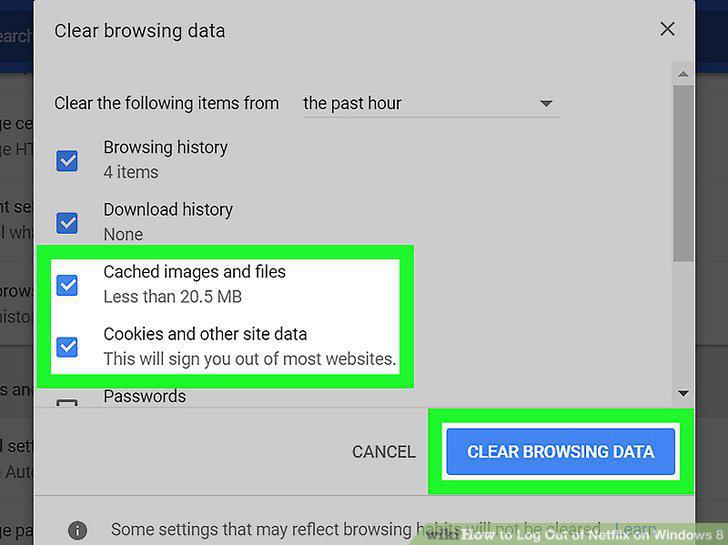Click the Download history label text
Viewport: 728px width, 545px height.
click(168, 210)
